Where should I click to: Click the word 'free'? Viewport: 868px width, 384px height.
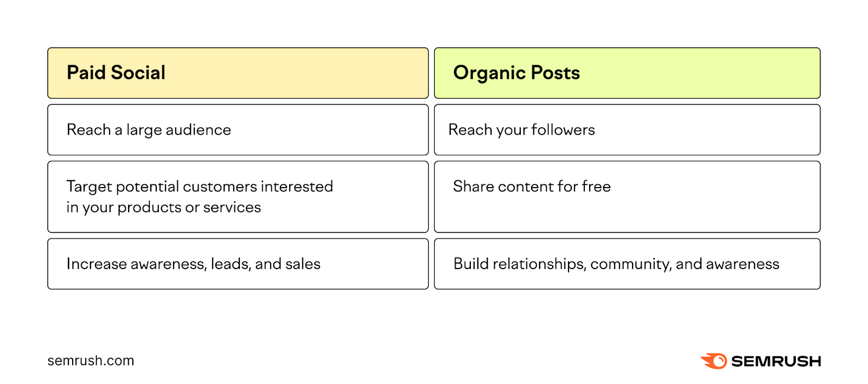[x=596, y=187]
